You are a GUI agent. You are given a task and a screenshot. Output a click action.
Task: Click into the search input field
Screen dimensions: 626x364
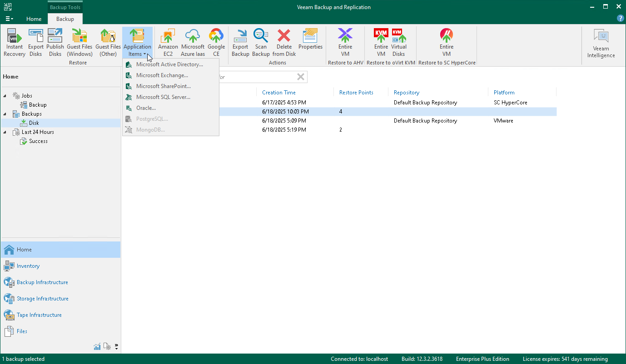258,77
